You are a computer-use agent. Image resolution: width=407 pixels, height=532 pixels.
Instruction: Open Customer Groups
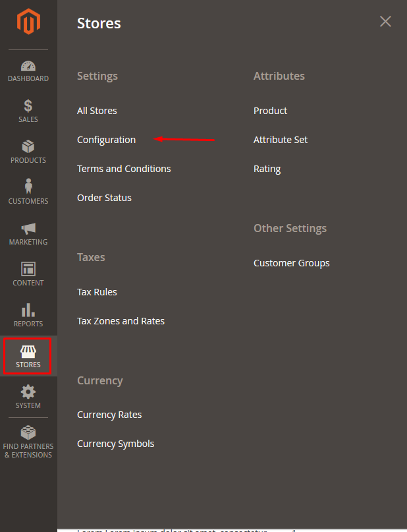292,263
